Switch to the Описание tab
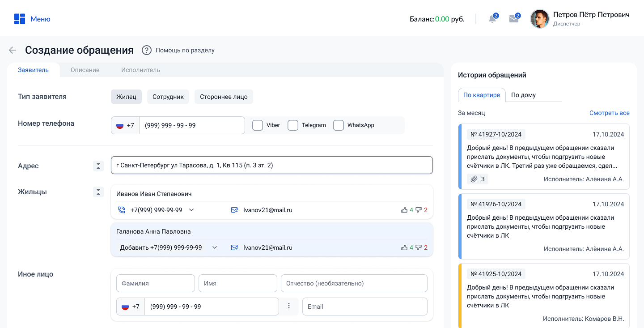 85,70
